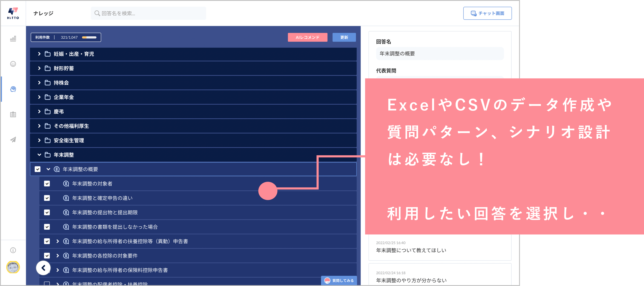Open the clipboard list sidebar icon
This screenshot has width=644, height=286.
click(13, 114)
